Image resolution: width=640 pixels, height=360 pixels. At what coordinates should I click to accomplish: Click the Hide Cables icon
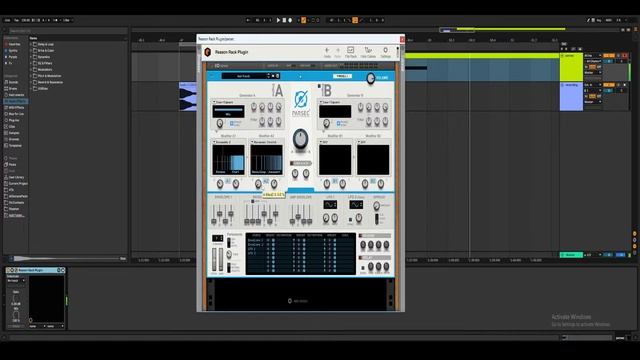point(368,52)
